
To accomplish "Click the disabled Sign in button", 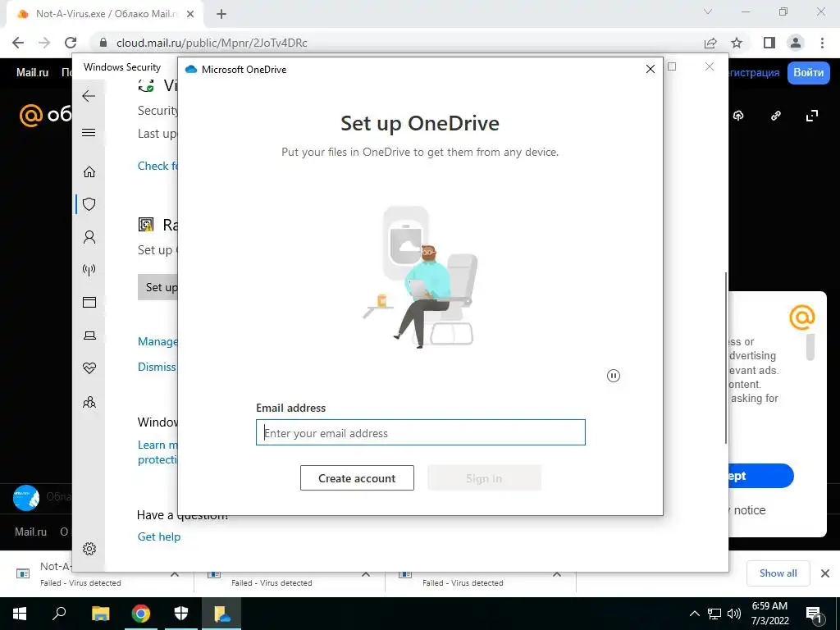I will tap(484, 478).
